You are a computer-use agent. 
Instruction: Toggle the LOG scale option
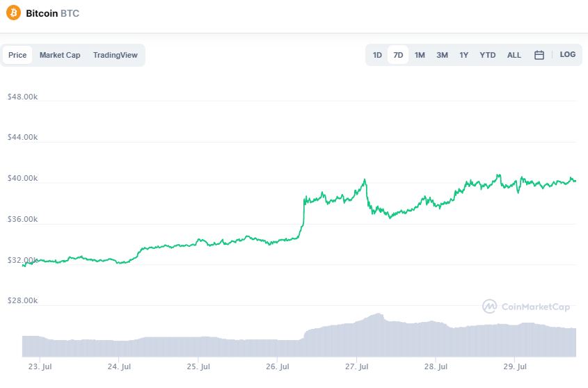(567, 54)
